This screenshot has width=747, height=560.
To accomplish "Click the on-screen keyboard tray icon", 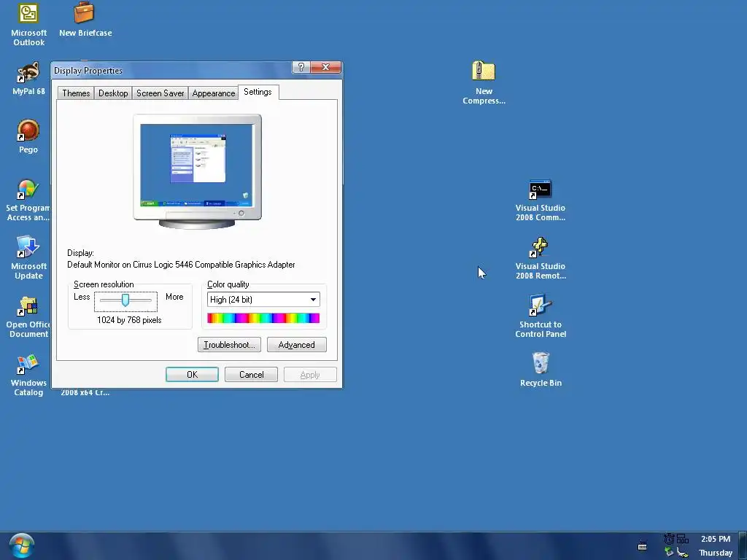I will [x=642, y=546].
